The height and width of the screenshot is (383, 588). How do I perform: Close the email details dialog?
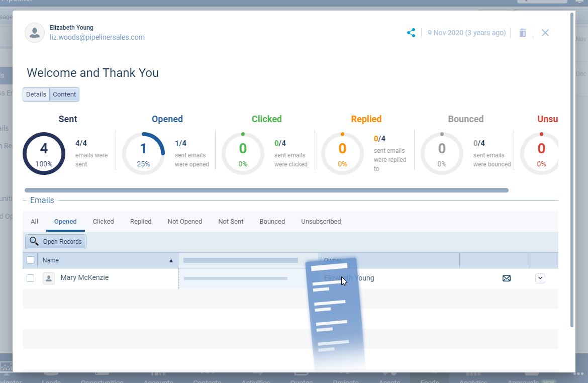point(545,33)
